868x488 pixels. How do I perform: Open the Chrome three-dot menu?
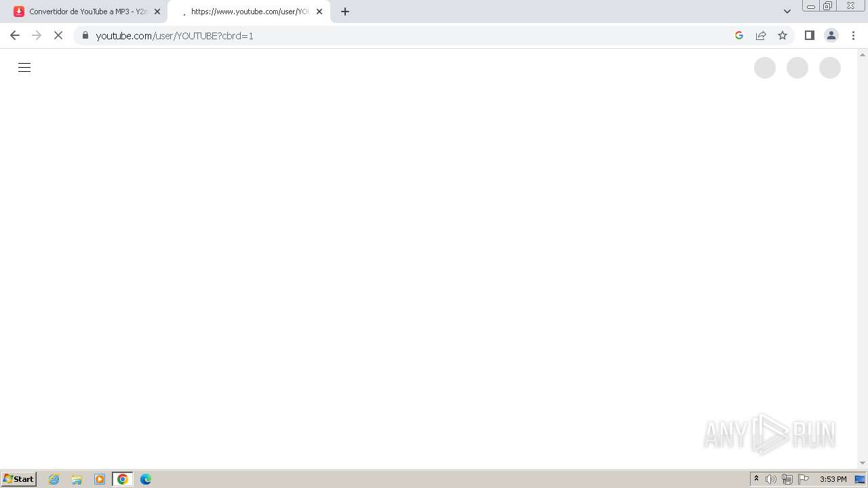(853, 35)
